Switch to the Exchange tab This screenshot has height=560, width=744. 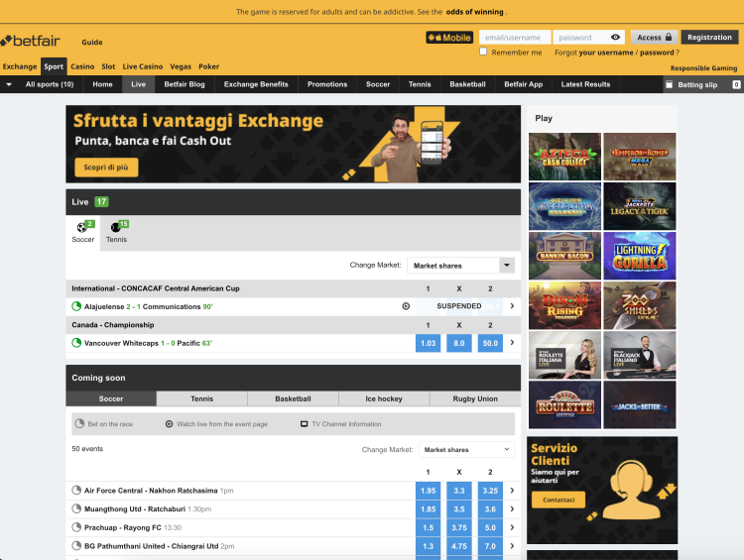point(20,66)
